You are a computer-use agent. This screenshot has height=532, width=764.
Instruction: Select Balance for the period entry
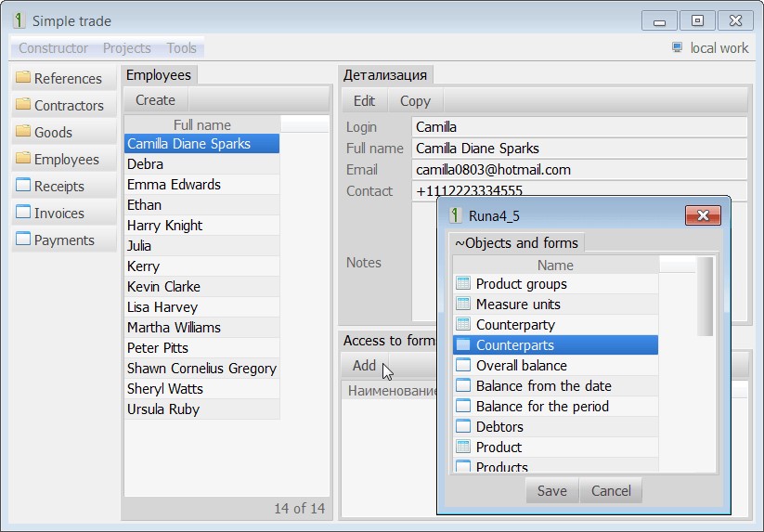(x=542, y=407)
